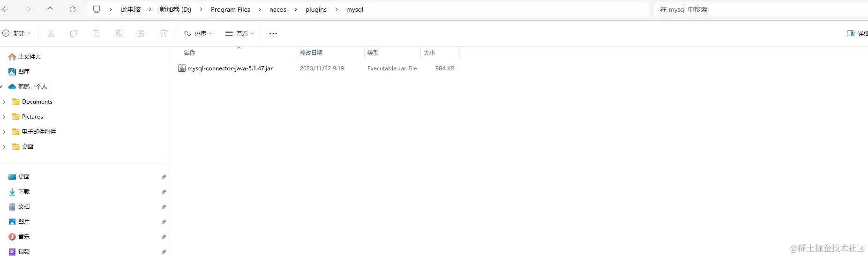Open Documents folder in sidebar

(37, 102)
